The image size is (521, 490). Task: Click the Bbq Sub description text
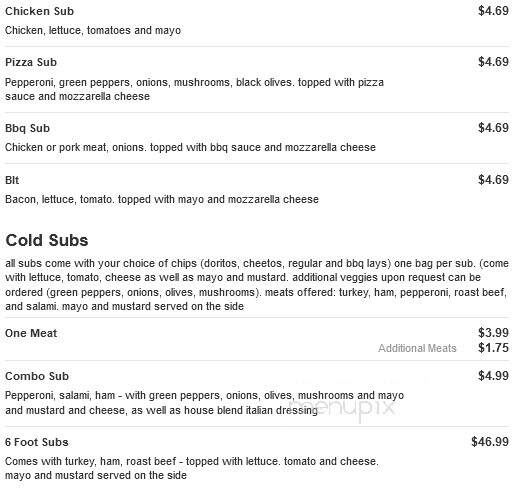(190, 147)
